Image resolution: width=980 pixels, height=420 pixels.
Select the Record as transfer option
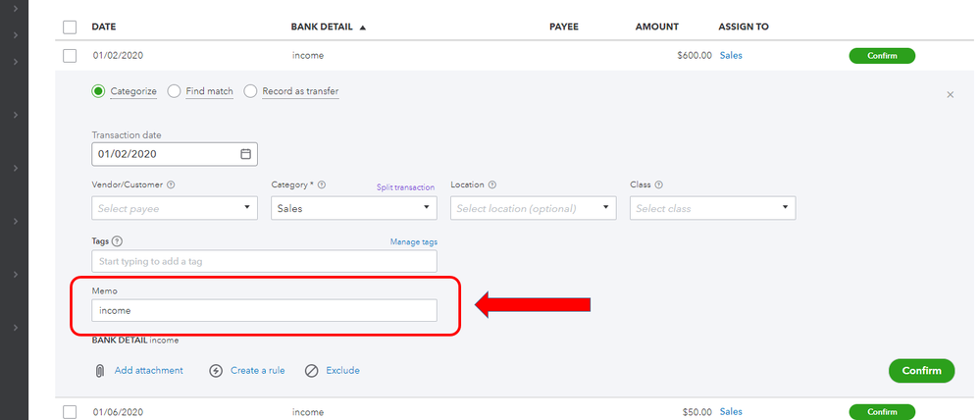(x=251, y=91)
